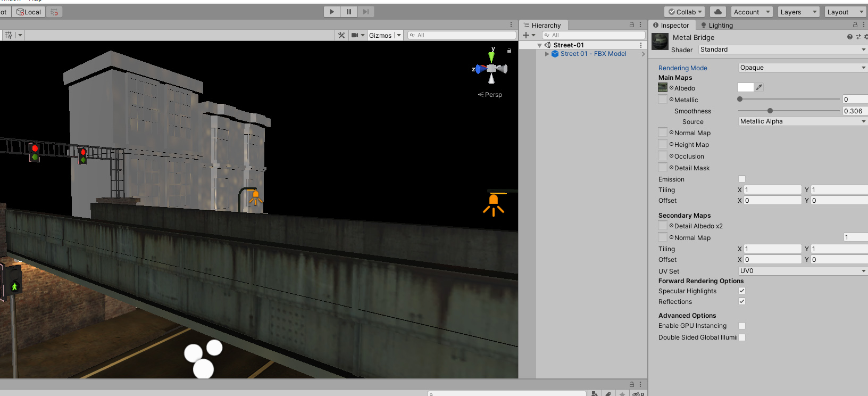Toggle the Persp projection label

[490, 95]
